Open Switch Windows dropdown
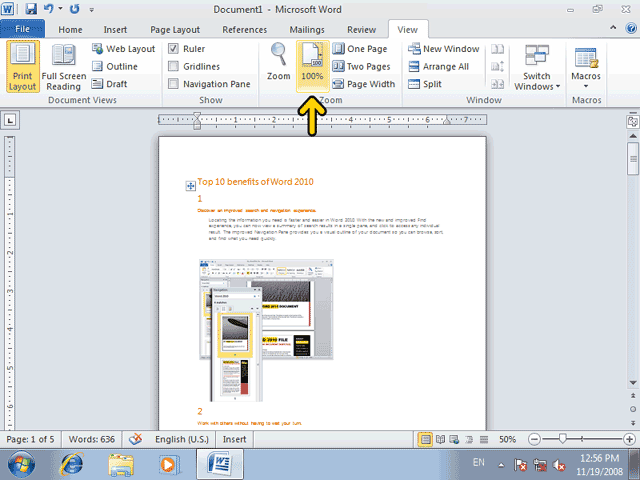640x480 pixels. click(537, 67)
